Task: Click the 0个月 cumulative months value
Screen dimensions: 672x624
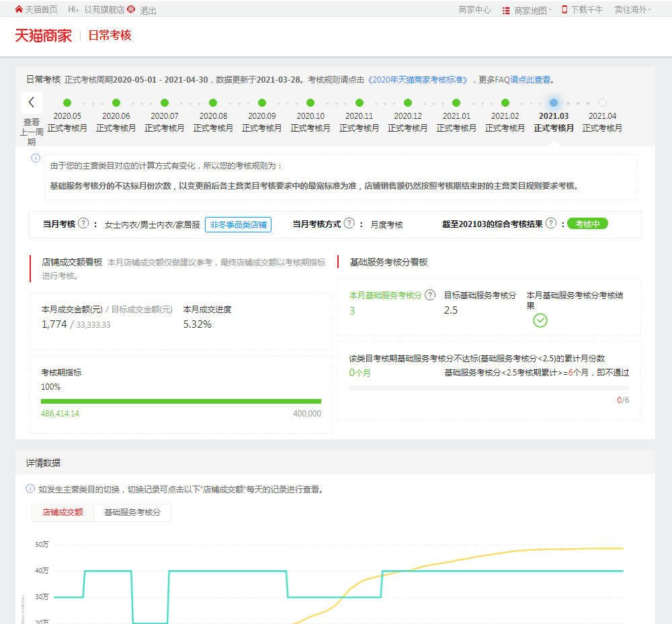Action: pyautogui.click(x=360, y=373)
